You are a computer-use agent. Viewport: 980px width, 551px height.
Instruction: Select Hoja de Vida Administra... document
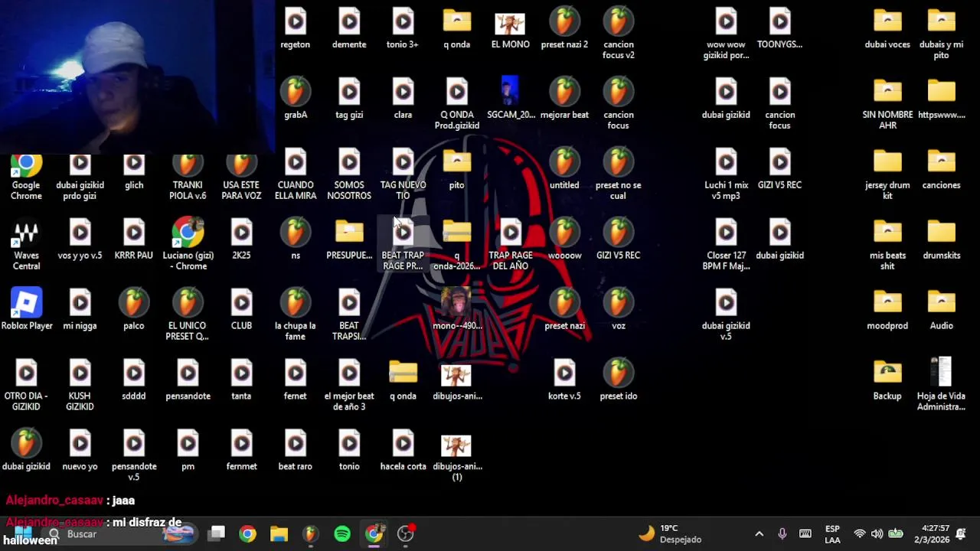click(x=942, y=384)
